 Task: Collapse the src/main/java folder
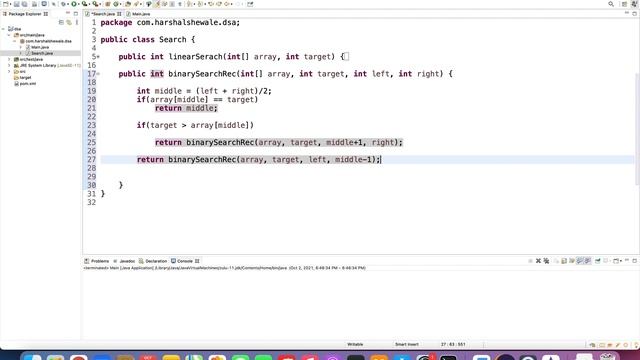[x=9, y=35]
